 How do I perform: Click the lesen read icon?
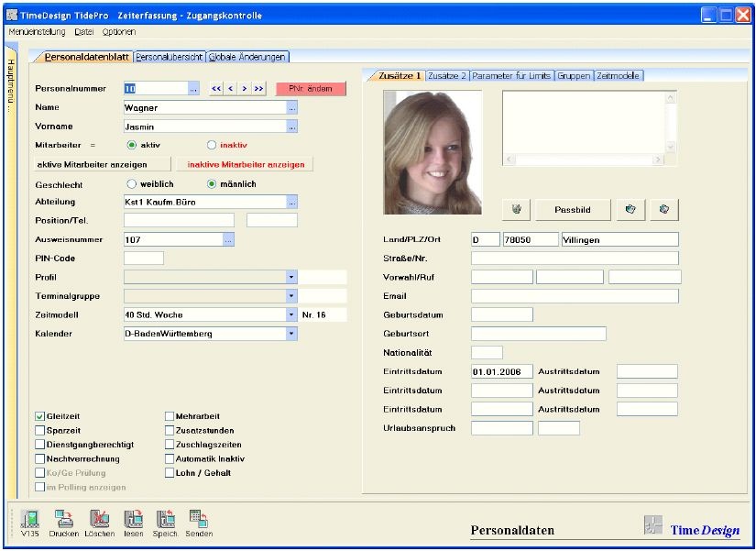pyautogui.click(x=134, y=518)
